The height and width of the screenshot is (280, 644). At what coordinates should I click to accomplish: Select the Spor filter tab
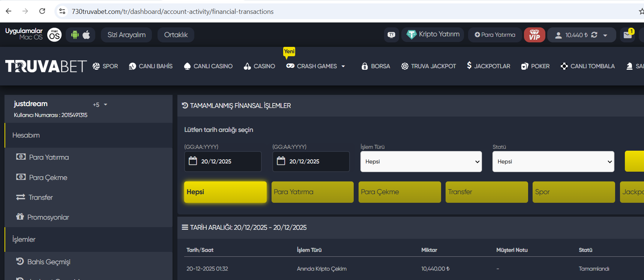pos(574,192)
